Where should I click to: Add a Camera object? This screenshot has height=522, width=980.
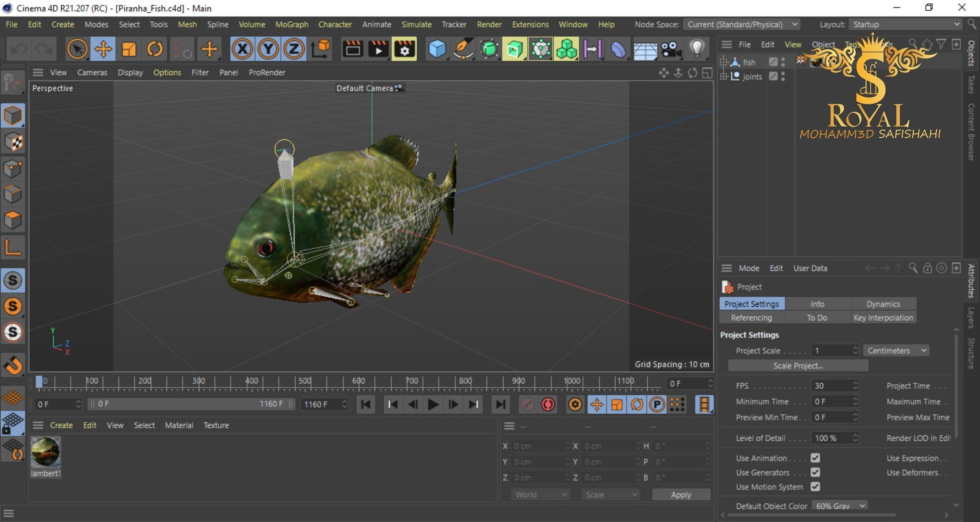click(x=671, y=49)
